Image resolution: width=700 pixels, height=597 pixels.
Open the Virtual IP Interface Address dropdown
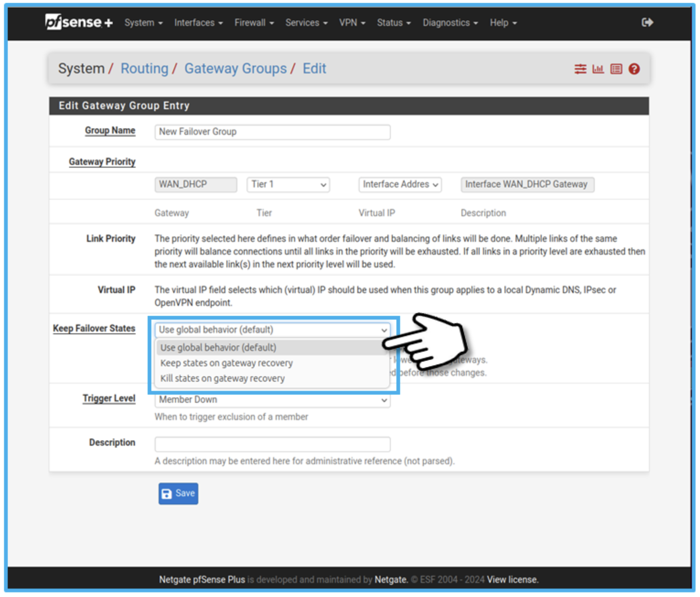400,184
